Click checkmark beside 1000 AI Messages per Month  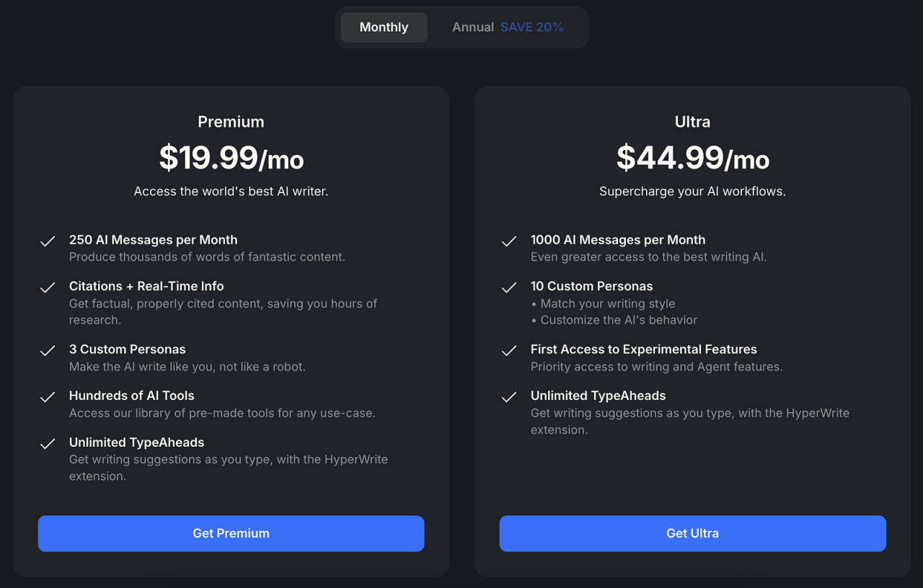click(509, 241)
